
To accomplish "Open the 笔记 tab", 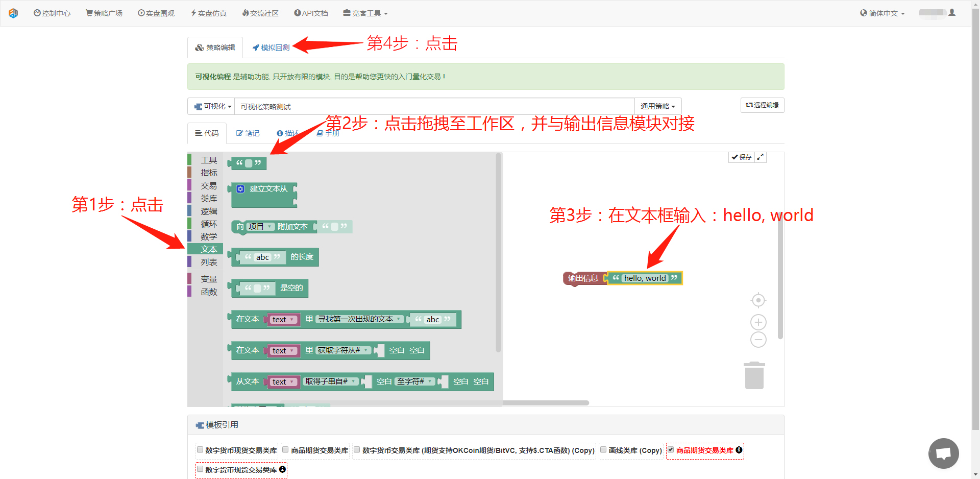I will pos(248,133).
